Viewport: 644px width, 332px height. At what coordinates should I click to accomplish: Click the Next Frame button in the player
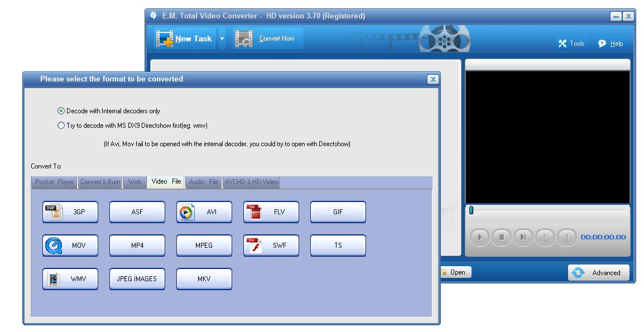pos(523,237)
